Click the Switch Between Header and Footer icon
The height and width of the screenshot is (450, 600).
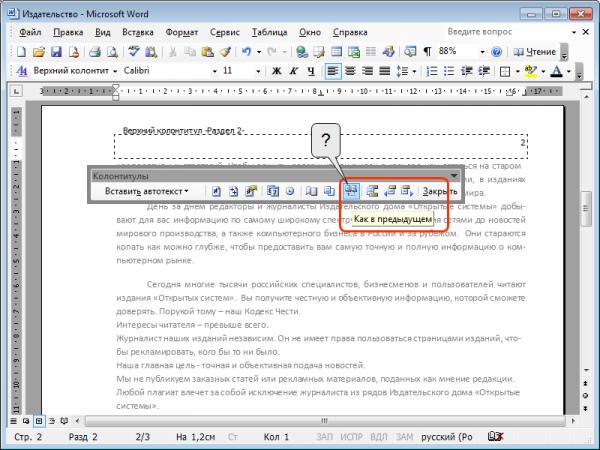[x=372, y=191]
